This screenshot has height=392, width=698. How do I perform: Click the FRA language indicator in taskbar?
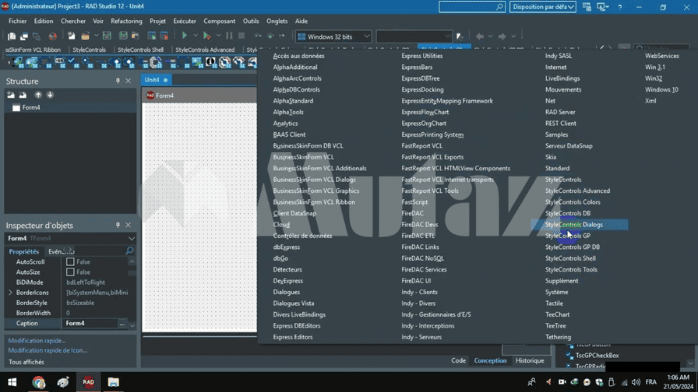coord(651,382)
